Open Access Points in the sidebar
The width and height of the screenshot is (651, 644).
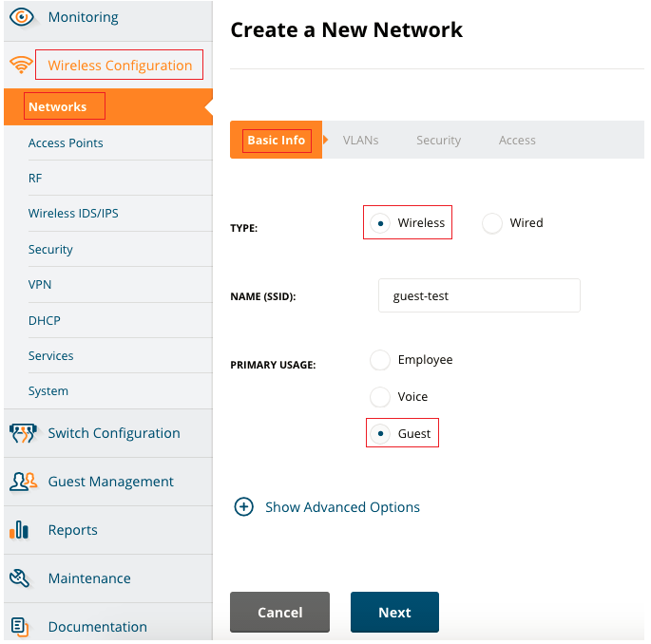(66, 142)
